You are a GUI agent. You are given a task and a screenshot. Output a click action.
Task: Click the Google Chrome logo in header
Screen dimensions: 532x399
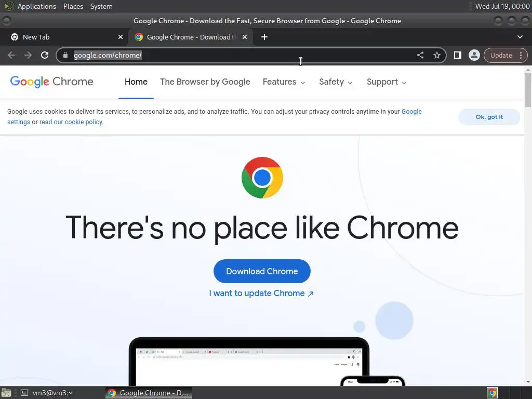coord(51,82)
